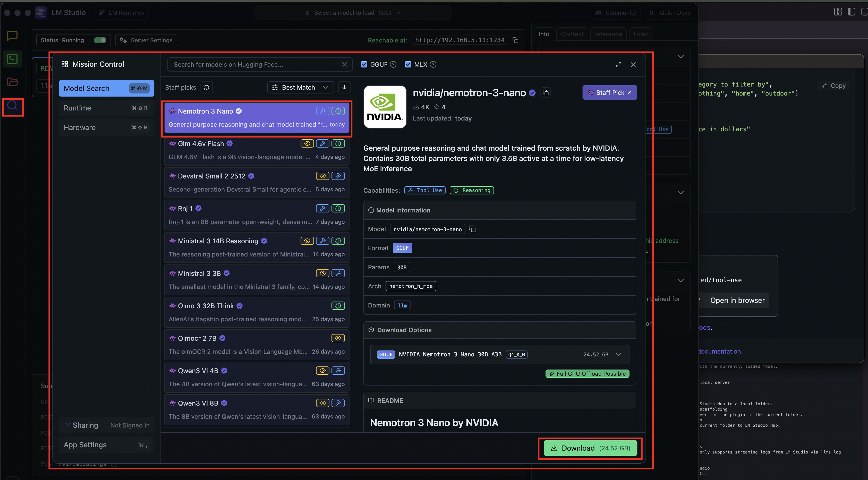This screenshot has height=480, width=868.
Task: Copy the reachable server address
Action: click(515, 40)
